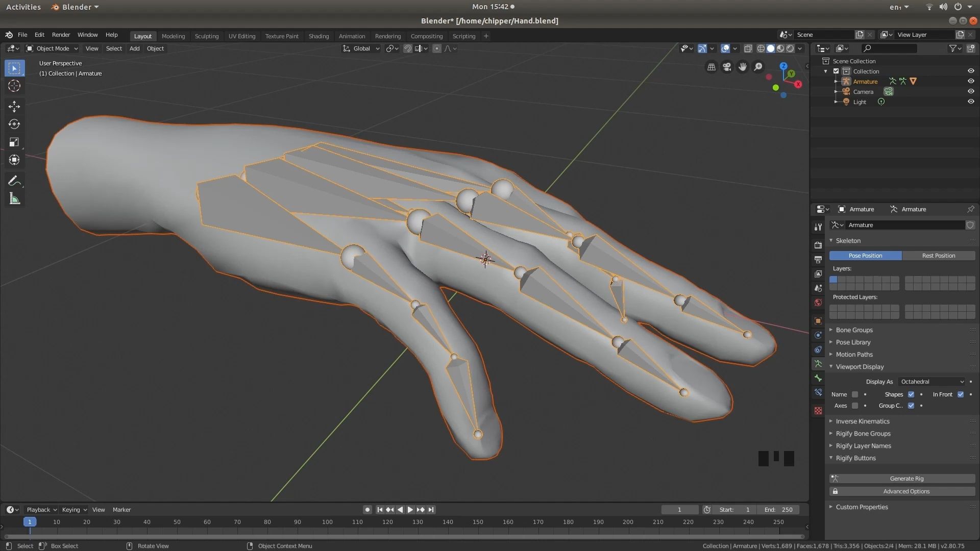Viewport: 980px width, 551px height.
Task: Toggle camera view in viewport
Action: coord(727,67)
